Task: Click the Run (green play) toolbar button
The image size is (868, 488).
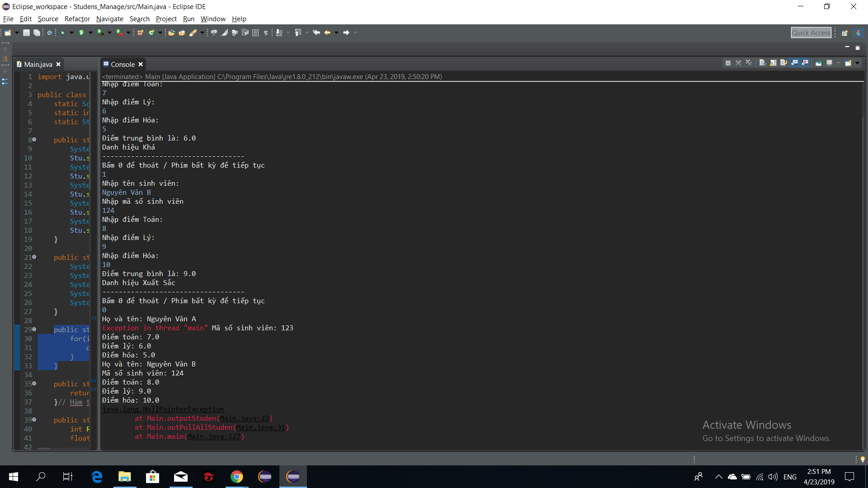Action: tap(81, 33)
